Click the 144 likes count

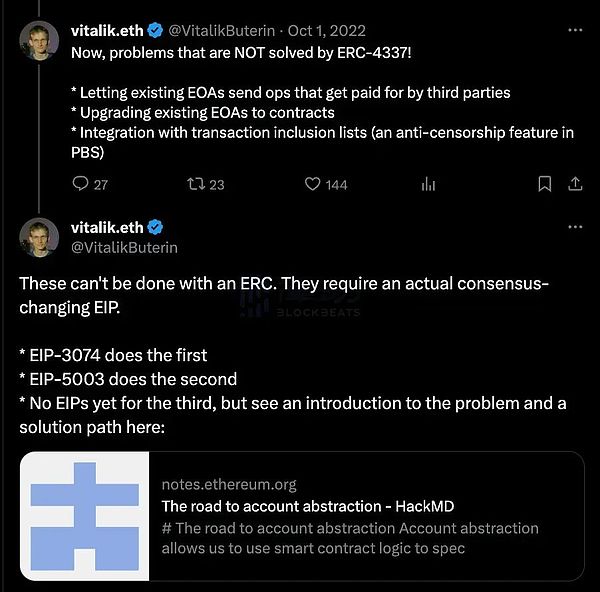(x=337, y=184)
